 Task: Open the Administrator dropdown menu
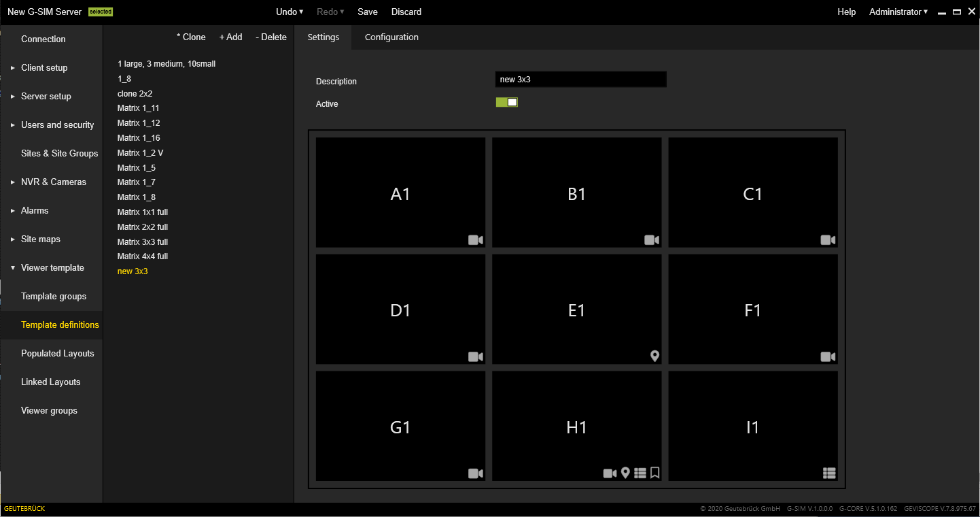click(898, 12)
